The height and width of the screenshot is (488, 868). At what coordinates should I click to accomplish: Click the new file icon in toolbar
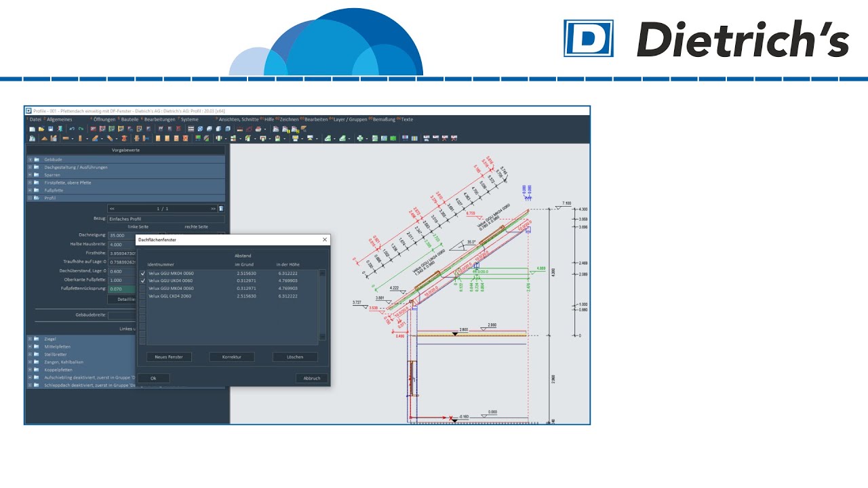pyautogui.click(x=33, y=129)
